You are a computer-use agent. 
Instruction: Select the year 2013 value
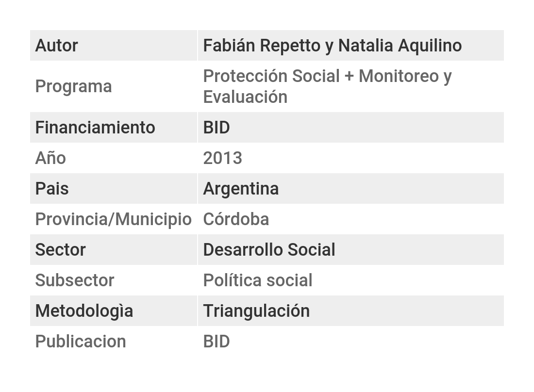pos(222,158)
